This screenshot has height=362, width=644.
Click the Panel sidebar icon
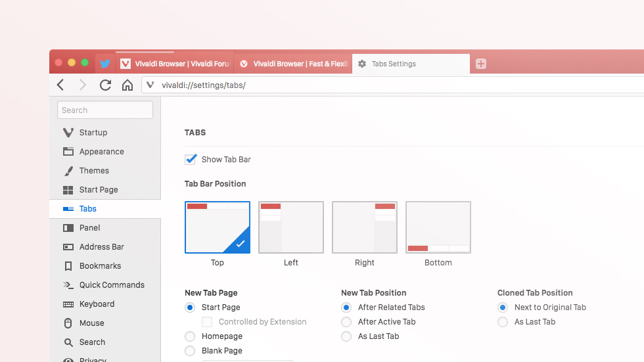pyautogui.click(x=68, y=228)
